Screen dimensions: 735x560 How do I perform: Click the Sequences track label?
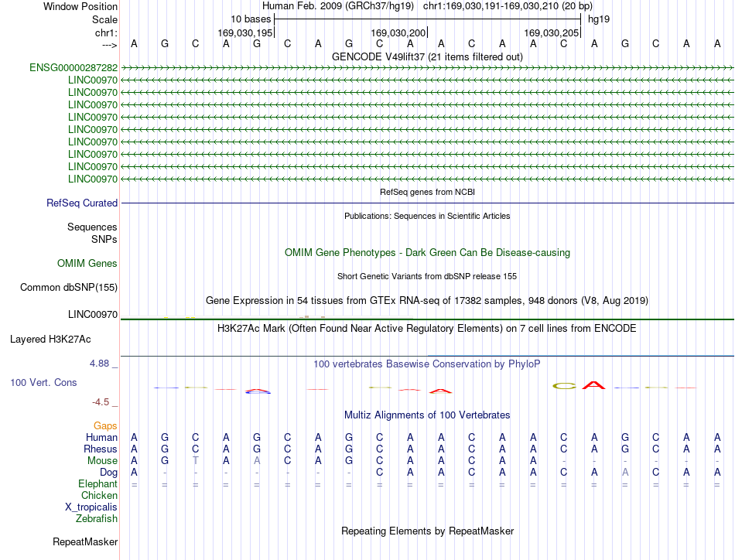click(x=92, y=227)
